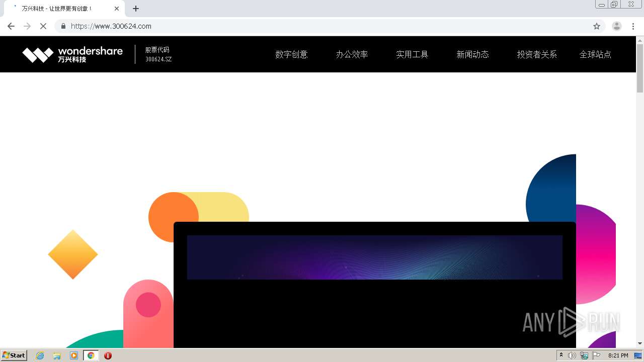The width and height of the screenshot is (644, 362).
Task: Show hidden system tray icons
Action: pos(561,355)
